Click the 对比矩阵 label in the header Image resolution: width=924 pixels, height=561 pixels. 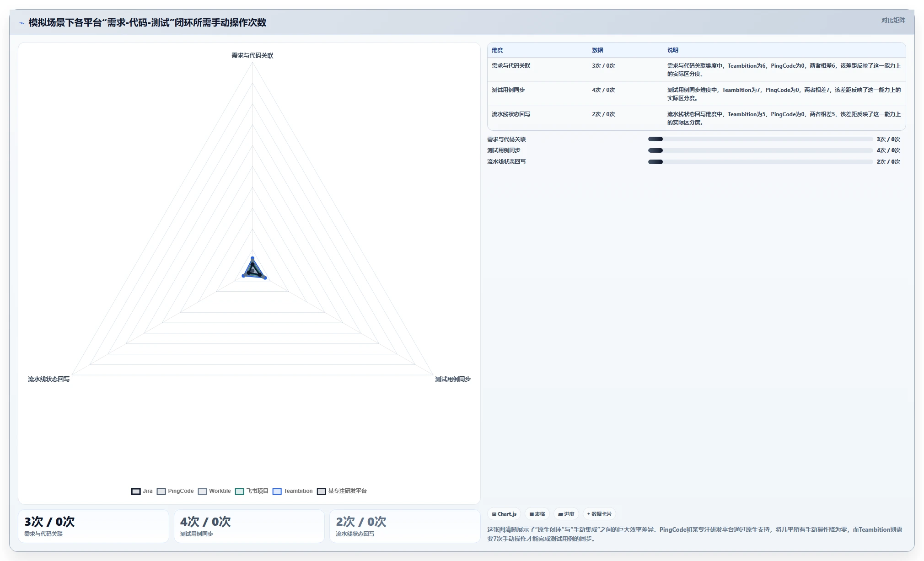click(x=893, y=20)
